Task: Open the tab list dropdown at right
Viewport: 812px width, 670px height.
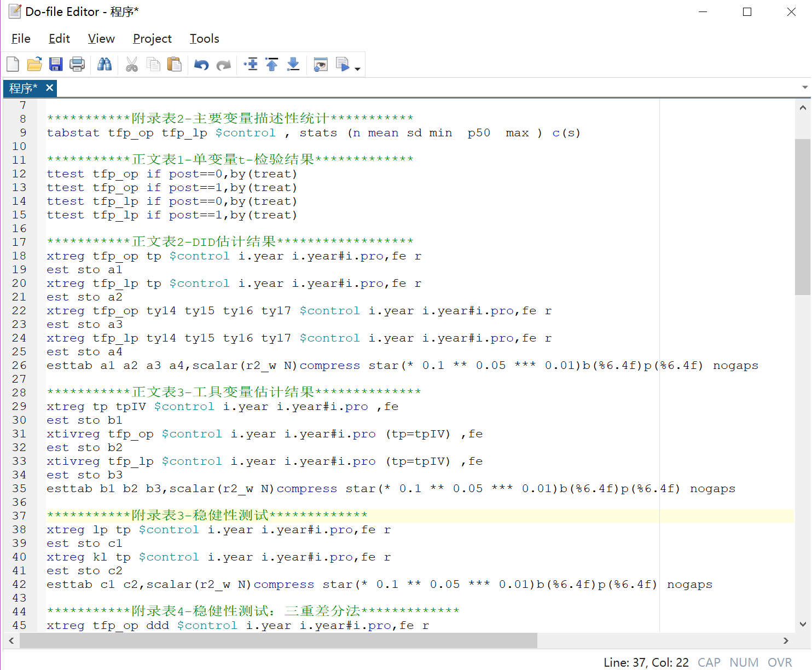Action: click(x=804, y=88)
